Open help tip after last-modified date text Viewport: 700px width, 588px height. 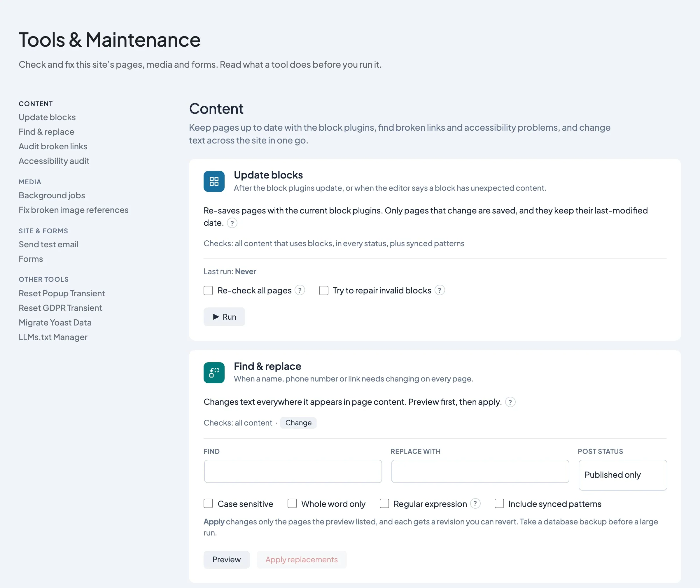point(232,223)
